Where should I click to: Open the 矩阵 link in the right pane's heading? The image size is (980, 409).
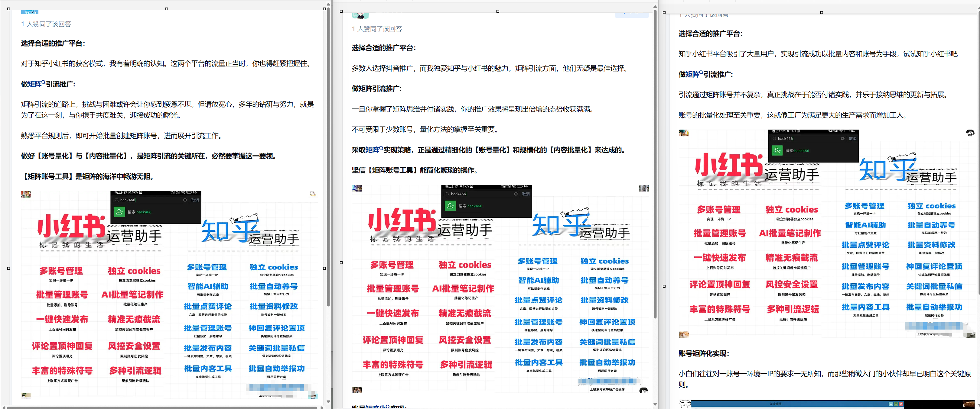tap(692, 75)
